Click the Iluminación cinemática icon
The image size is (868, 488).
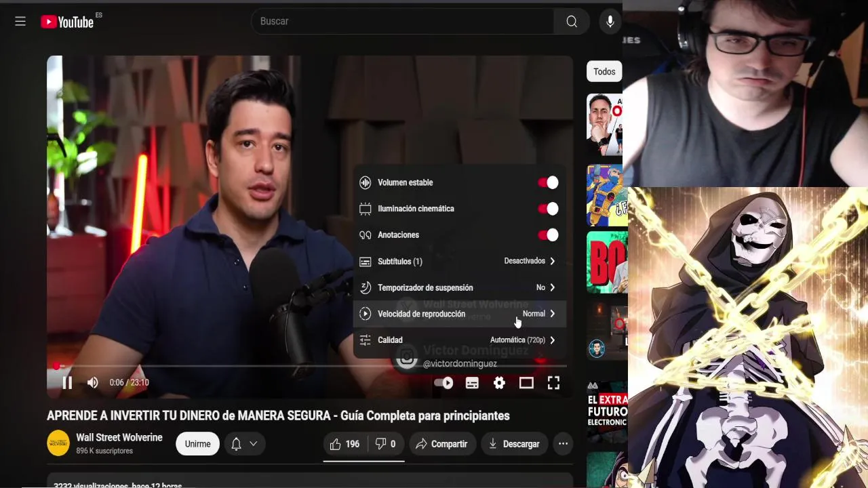coord(366,209)
